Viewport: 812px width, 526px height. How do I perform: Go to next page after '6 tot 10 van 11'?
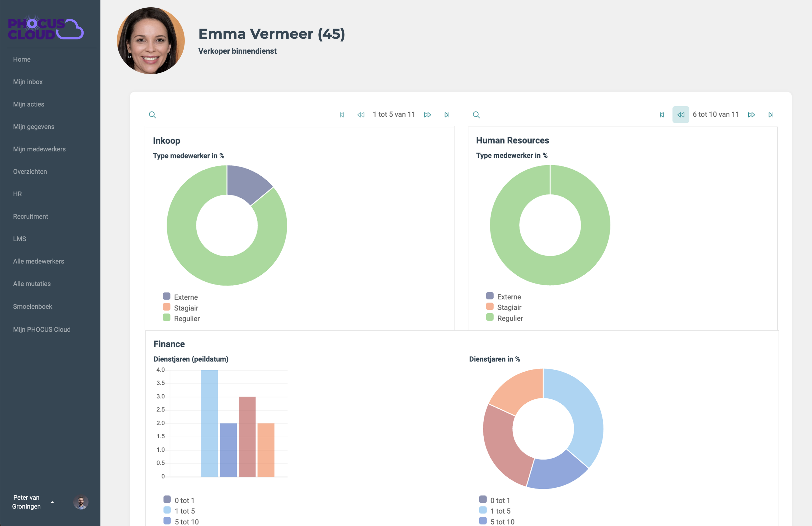click(x=751, y=115)
